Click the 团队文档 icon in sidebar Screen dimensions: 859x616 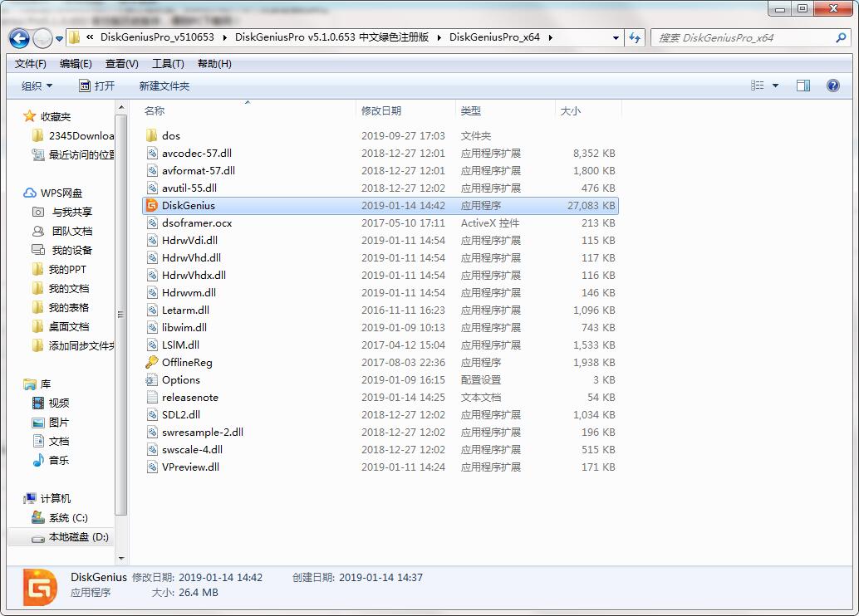38,231
